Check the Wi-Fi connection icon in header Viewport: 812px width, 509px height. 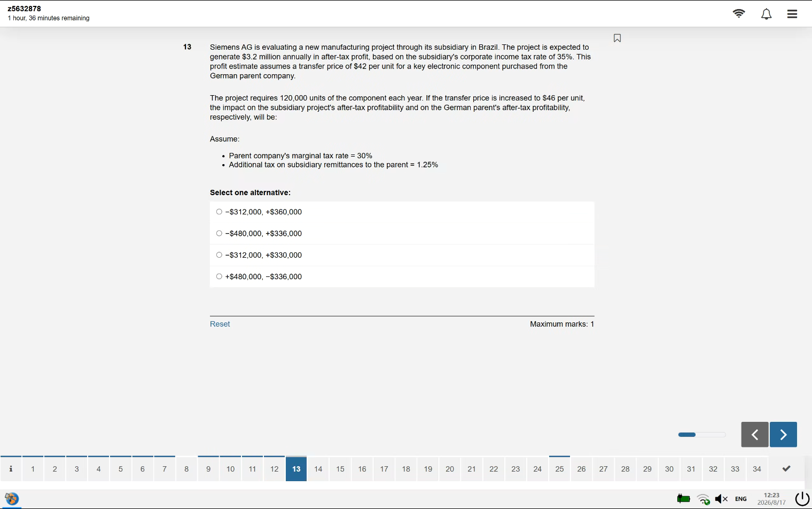coord(739,13)
